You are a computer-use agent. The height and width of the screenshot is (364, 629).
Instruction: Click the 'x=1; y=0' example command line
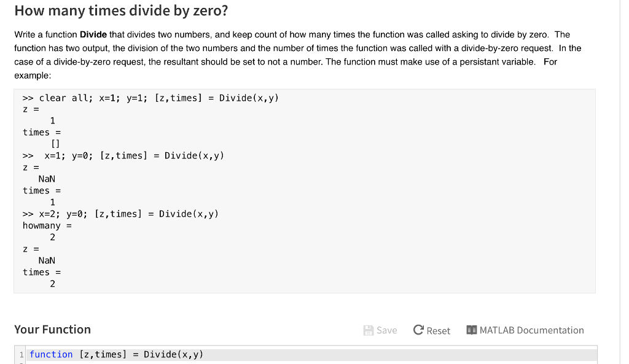click(x=123, y=156)
